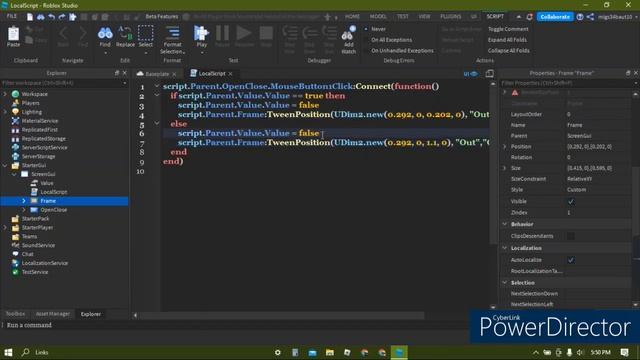Select SoundService in Explorer
Viewport: 640px width, 360px height.
[38, 245]
